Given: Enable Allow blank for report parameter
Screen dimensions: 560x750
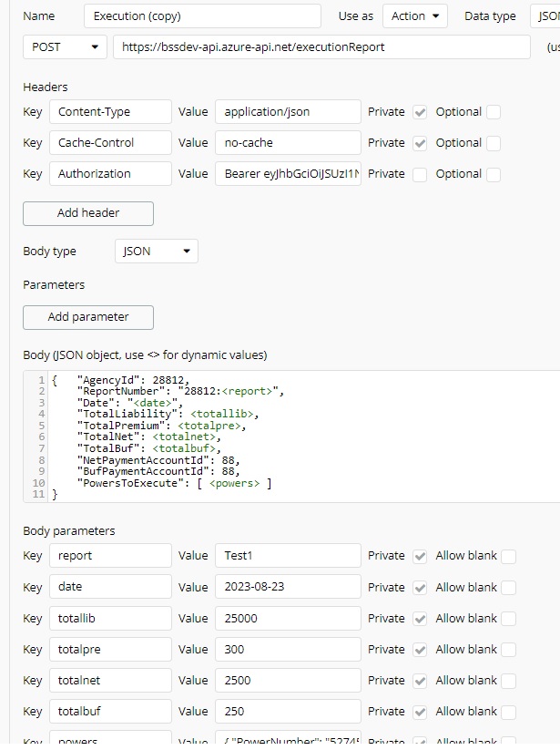Looking at the screenshot, I should click(508, 556).
